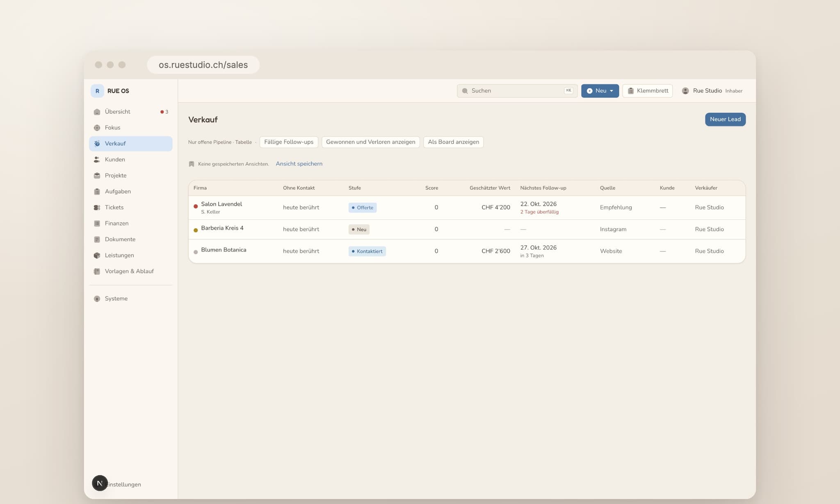840x504 pixels.
Task: Click the Neu stage badge for Barberia
Action: point(359,230)
